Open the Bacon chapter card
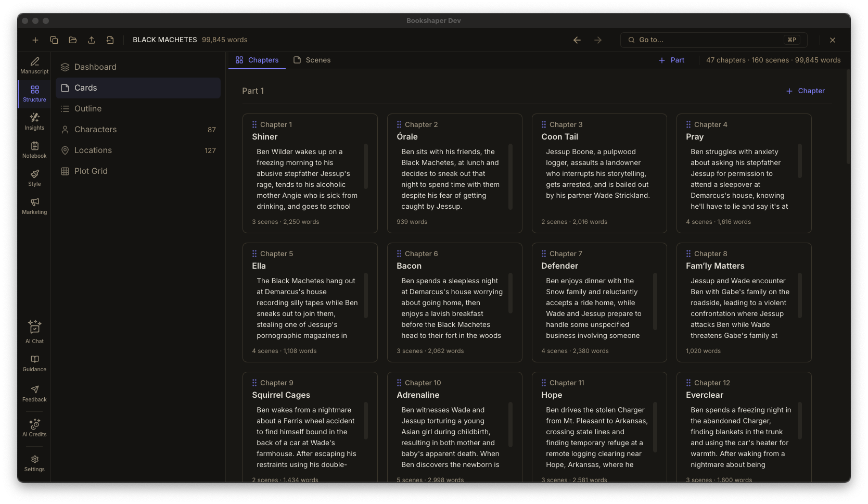This screenshot has width=868, height=504. 455,303
